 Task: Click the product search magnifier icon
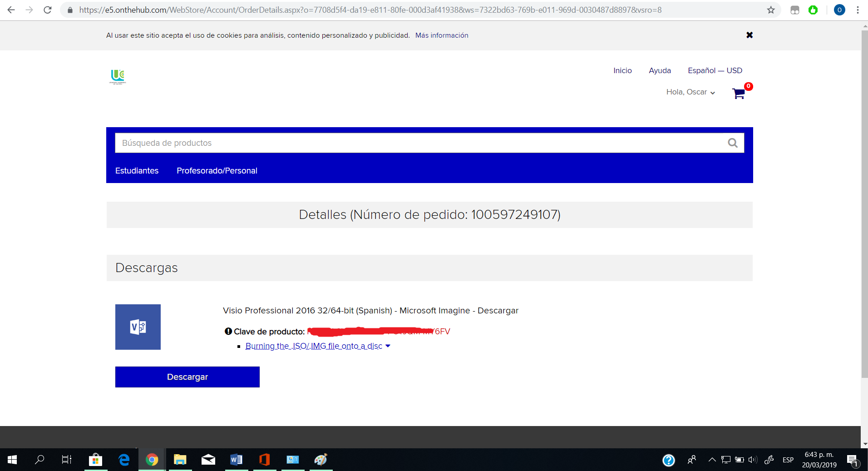pyautogui.click(x=733, y=143)
